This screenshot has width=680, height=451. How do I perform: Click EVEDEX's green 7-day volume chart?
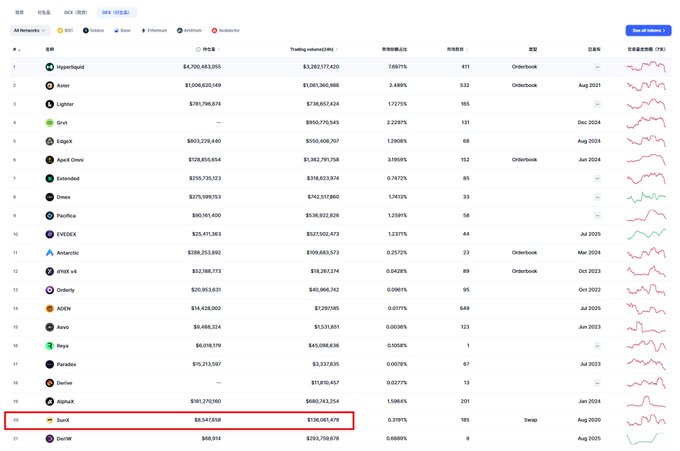646,234
